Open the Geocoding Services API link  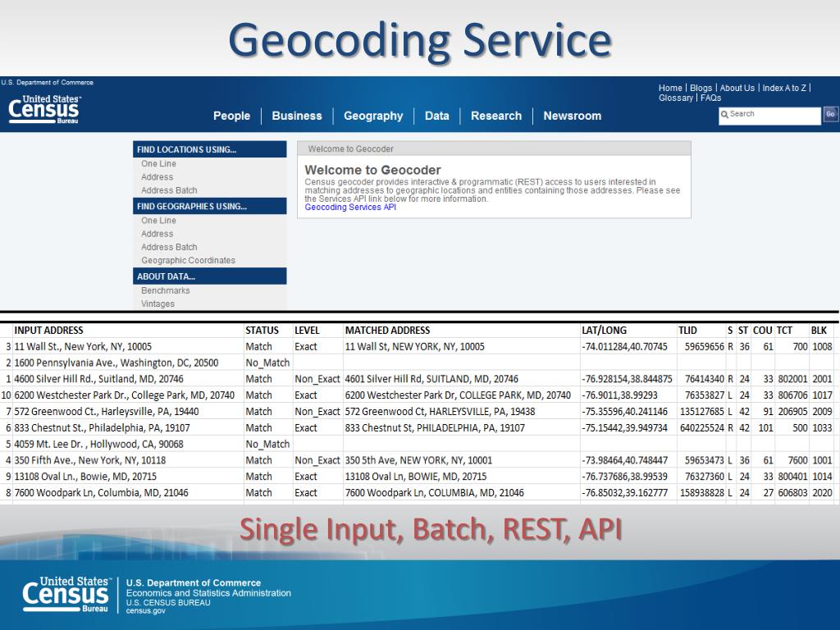click(x=350, y=208)
